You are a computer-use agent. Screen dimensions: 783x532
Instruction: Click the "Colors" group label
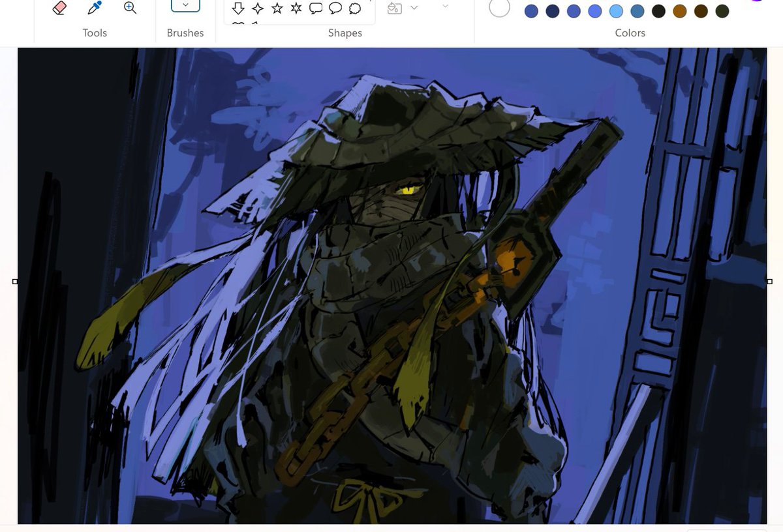coord(630,33)
